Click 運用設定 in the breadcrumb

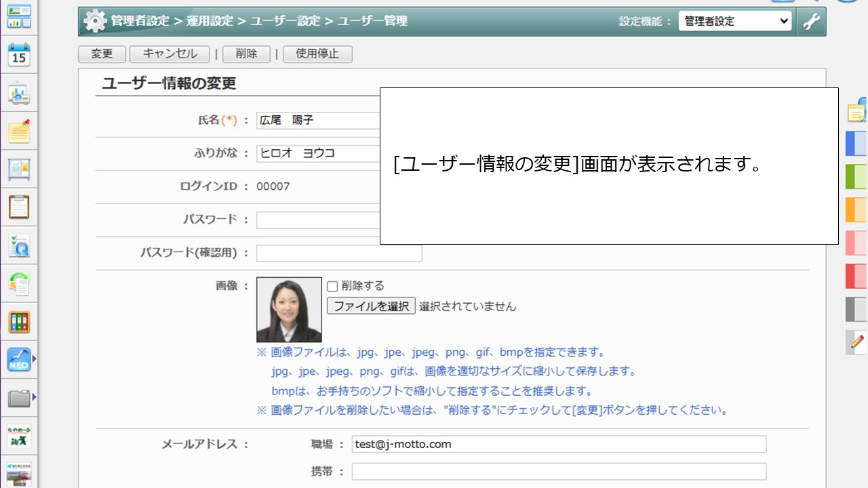click(210, 21)
